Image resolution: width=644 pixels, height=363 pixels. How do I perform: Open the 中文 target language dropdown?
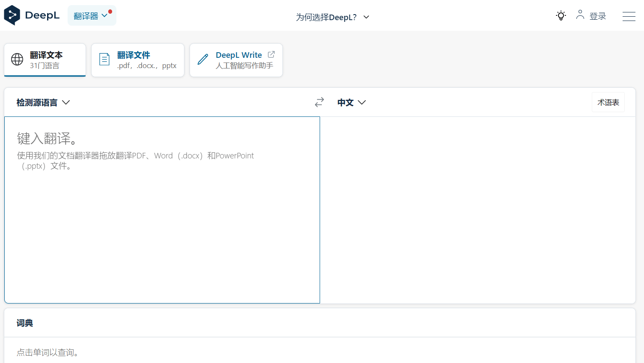tap(351, 102)
